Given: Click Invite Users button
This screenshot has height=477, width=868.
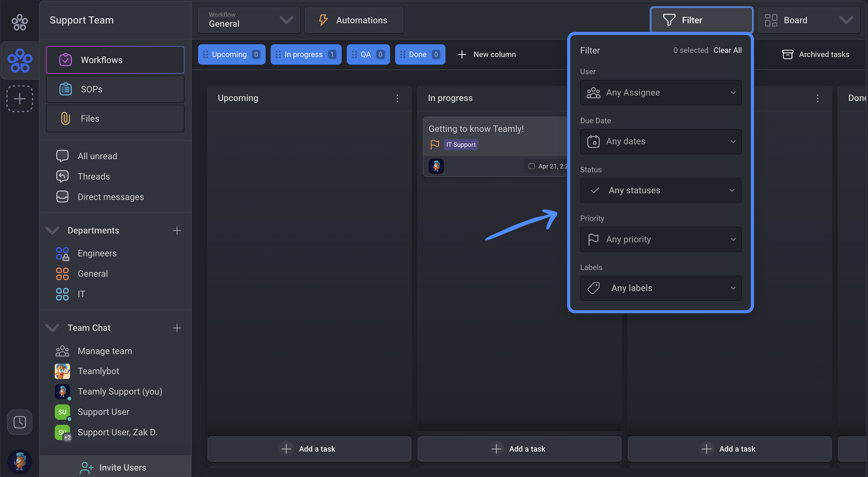Looking at the screenshot, I should click(115, 467).
